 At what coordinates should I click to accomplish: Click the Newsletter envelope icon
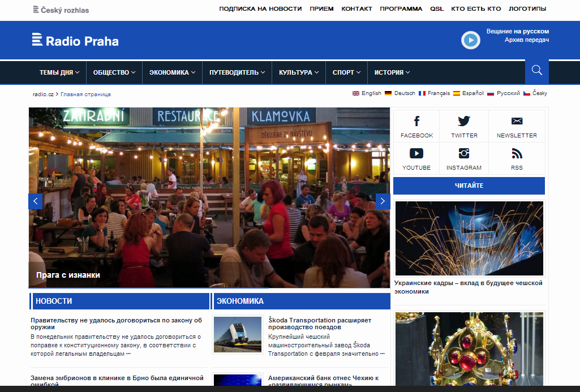[x=517, y=121]
